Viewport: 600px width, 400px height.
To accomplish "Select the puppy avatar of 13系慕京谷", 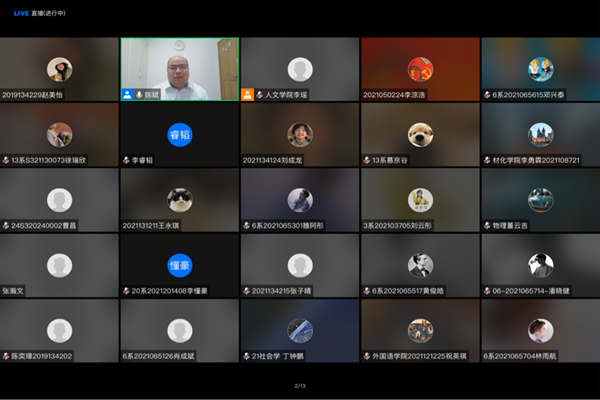I will 420,134.
